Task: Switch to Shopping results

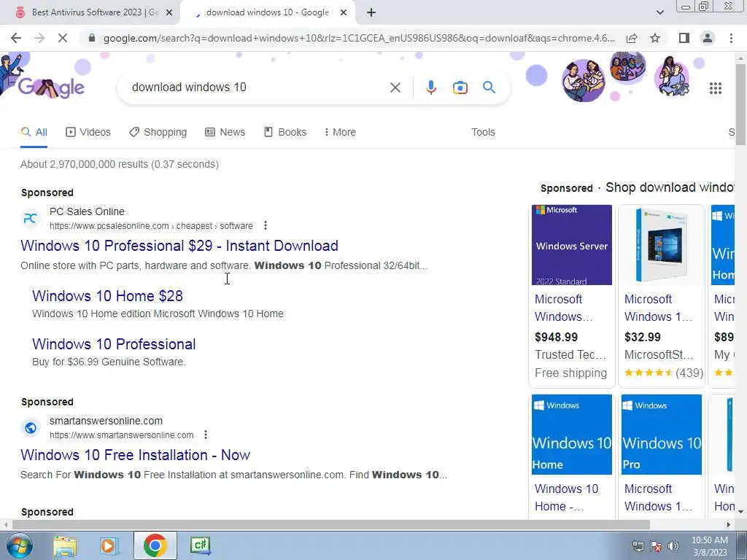Action: [x=158, y=132]
